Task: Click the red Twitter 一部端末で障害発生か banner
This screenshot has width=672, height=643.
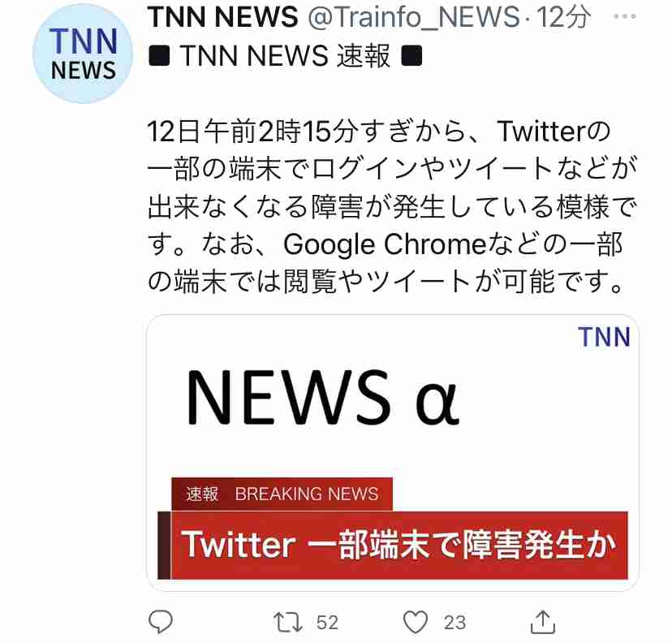Action: click(x=393, y=546)
